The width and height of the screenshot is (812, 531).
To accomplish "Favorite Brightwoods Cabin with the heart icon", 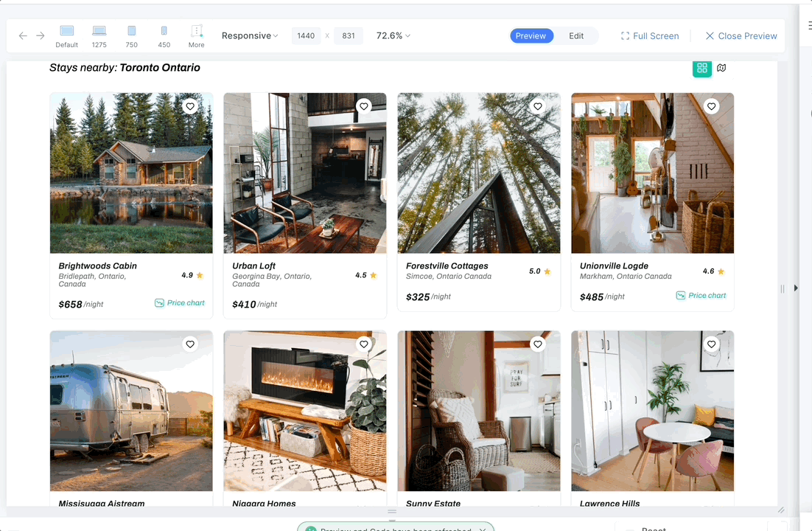I will pyautogui.click(x=191, y=106).
